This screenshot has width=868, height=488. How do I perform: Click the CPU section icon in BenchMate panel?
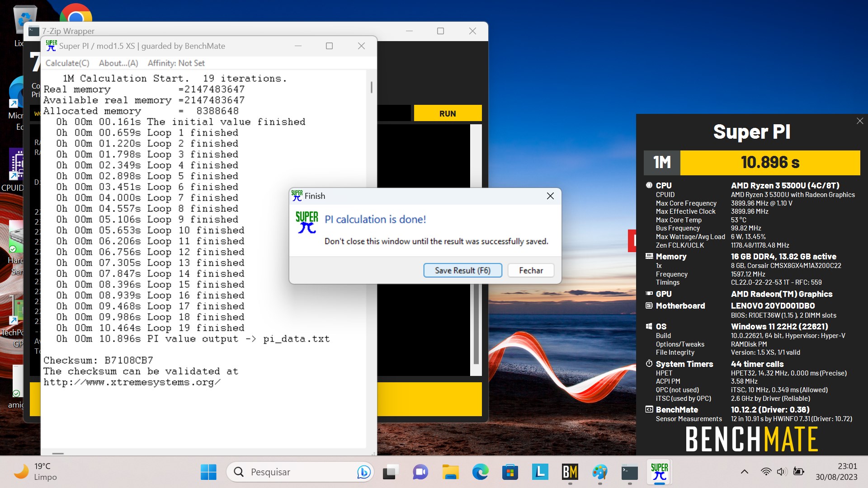click(649, 185)
